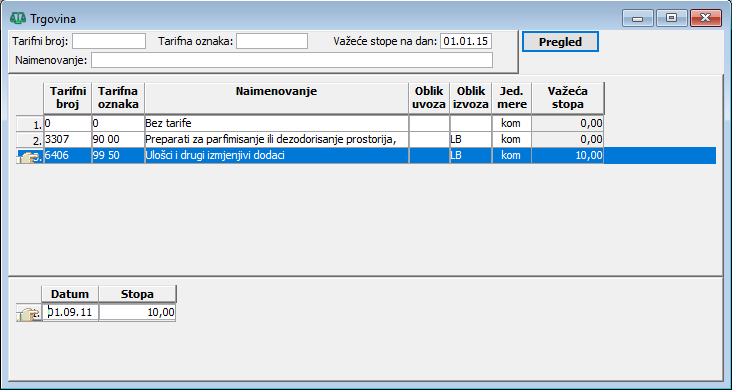Screen dimensions: 732x390
Task: Click the Tarifni broj column header
Action: pyautogui.click(x=68, y=98)
